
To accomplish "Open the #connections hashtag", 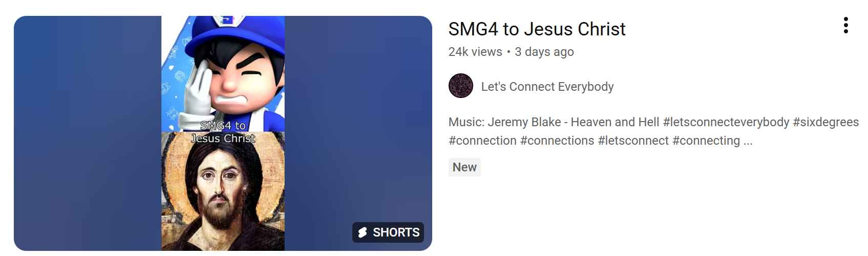I will [x=557, y=141].
